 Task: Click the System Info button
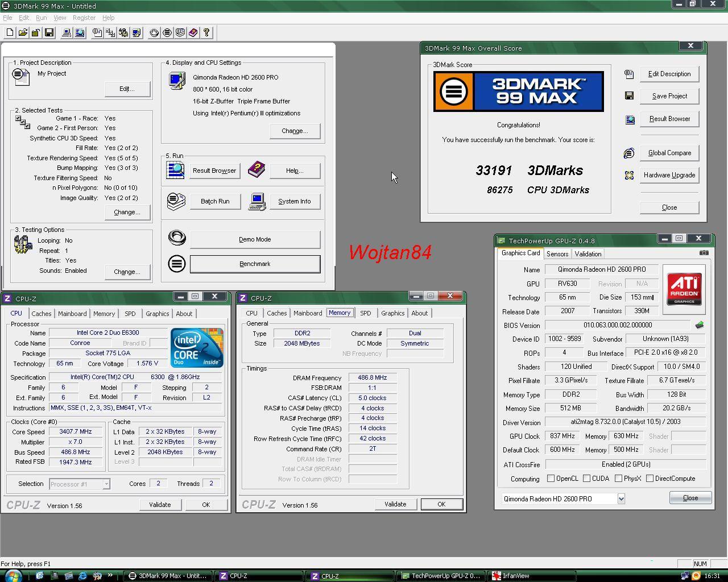pyautogui.click(x=295, y=201)
